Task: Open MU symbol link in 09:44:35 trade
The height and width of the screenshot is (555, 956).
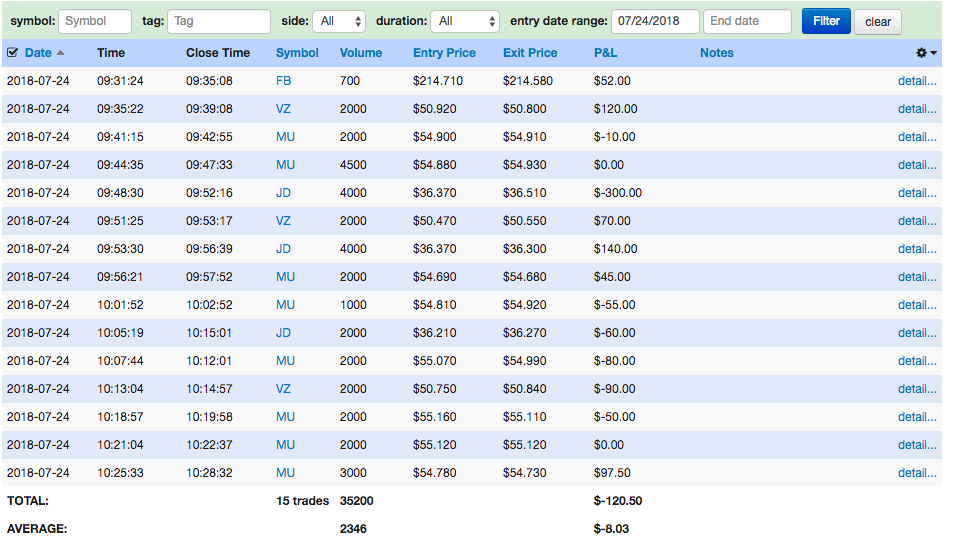Action: [x=285, y=165]
